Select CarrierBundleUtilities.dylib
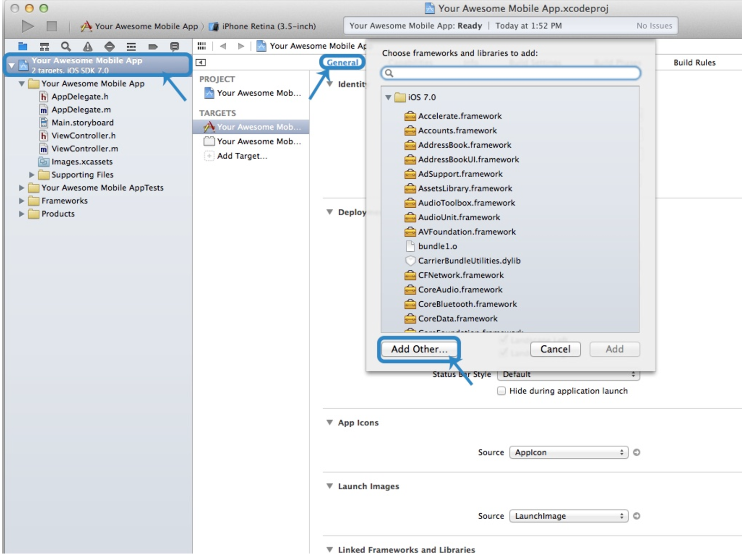Screen dimensions: 745x560 point(469,261)
